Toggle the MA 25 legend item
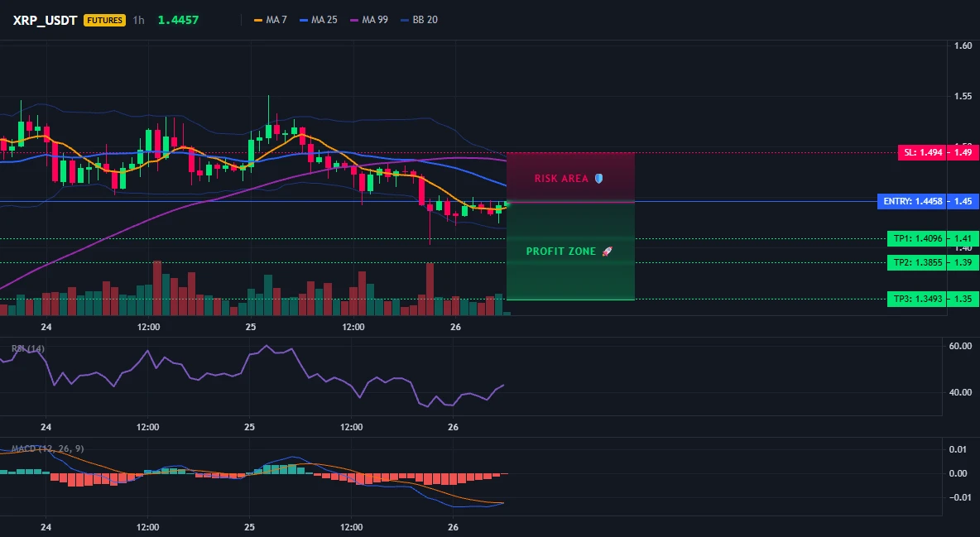Image resolution: width=980 pixels, height=537 pixels. [x=319, y=20]
